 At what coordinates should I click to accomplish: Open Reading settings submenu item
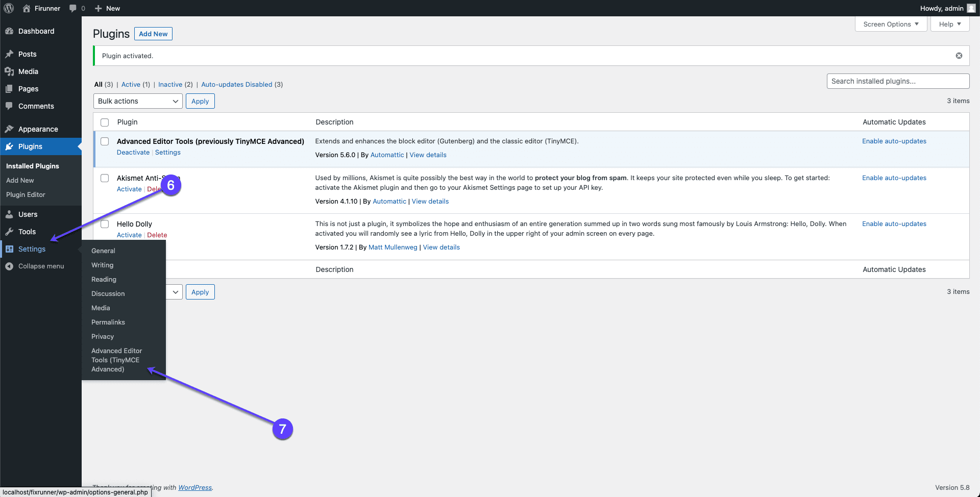pos(104,279)
